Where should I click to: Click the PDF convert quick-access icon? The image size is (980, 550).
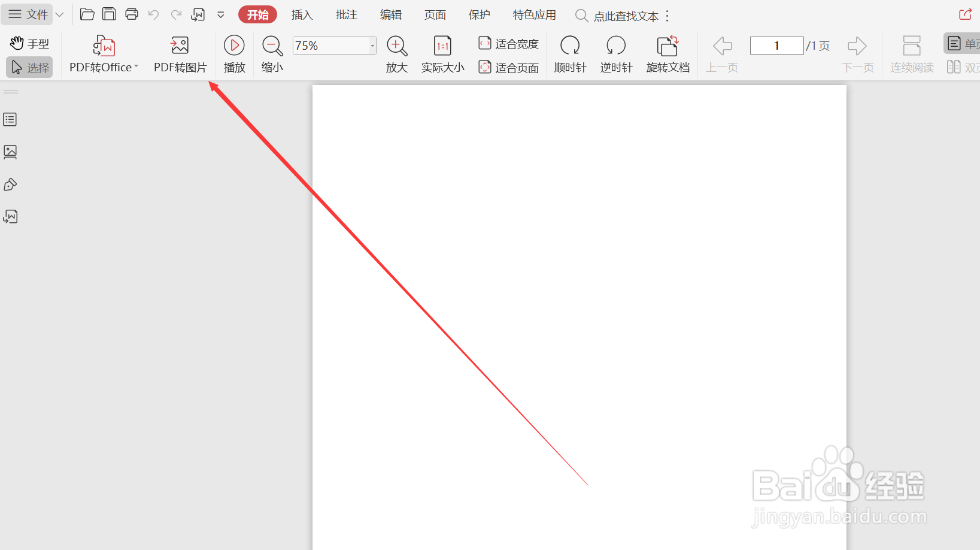coord(198,14)
